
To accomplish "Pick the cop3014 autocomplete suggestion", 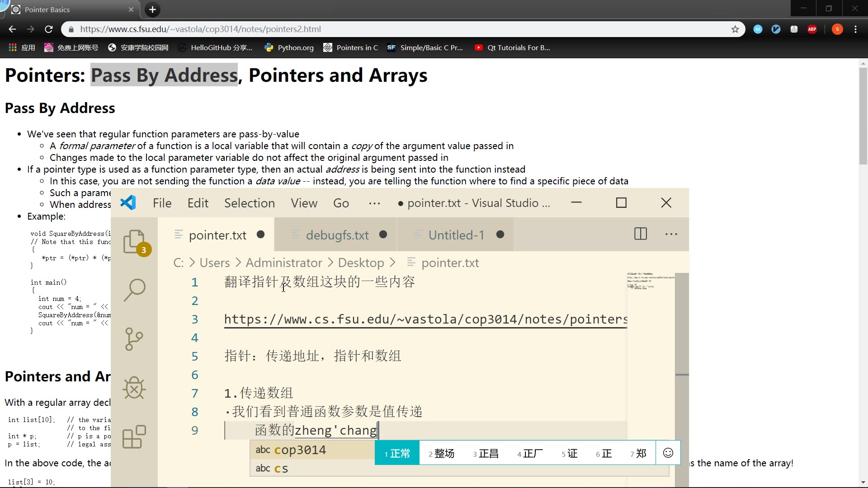I will point(312,450).
